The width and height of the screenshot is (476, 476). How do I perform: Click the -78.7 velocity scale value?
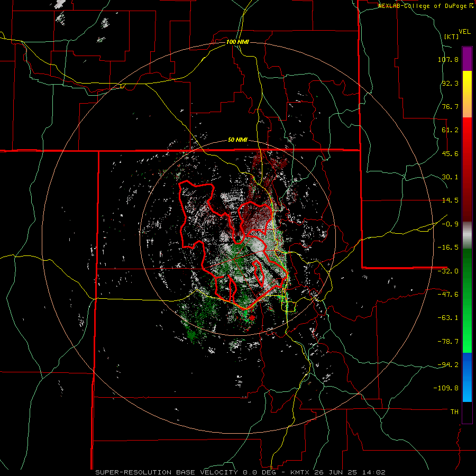tap(448, 342)
